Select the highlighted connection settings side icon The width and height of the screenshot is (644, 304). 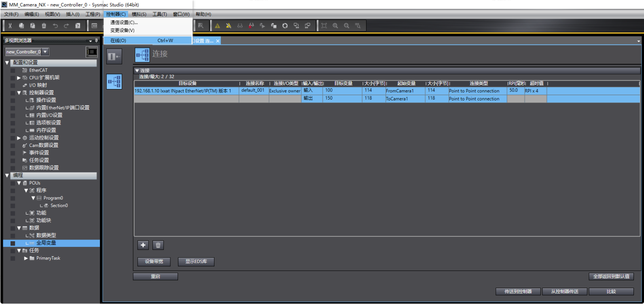[114, 81]
